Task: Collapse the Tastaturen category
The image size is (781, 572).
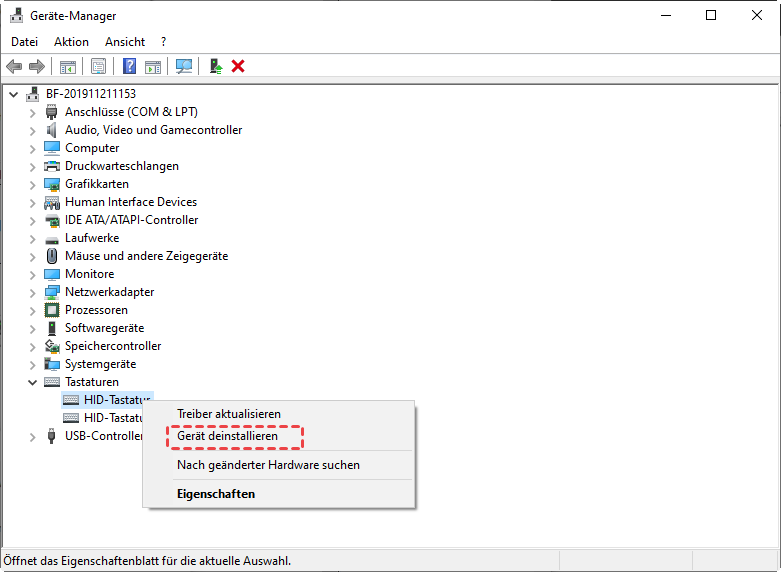Action: [x=33, y=382]
